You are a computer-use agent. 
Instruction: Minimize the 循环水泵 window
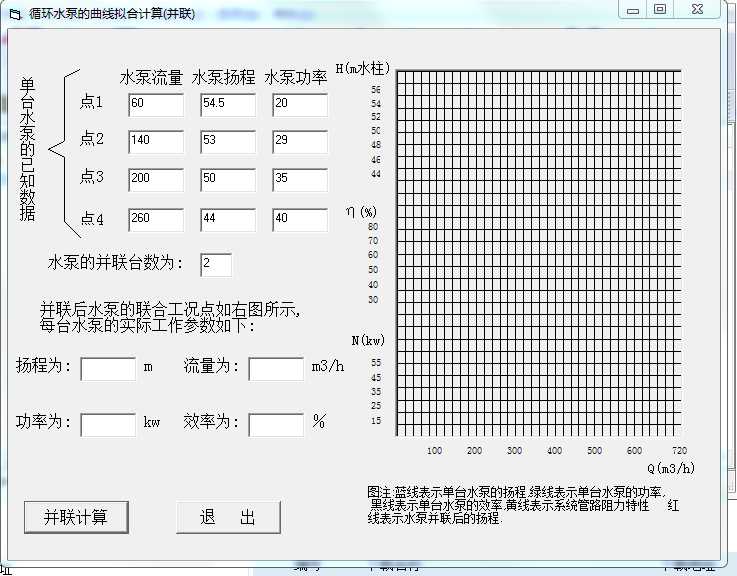pyautogui.click(x=633, y=10)
